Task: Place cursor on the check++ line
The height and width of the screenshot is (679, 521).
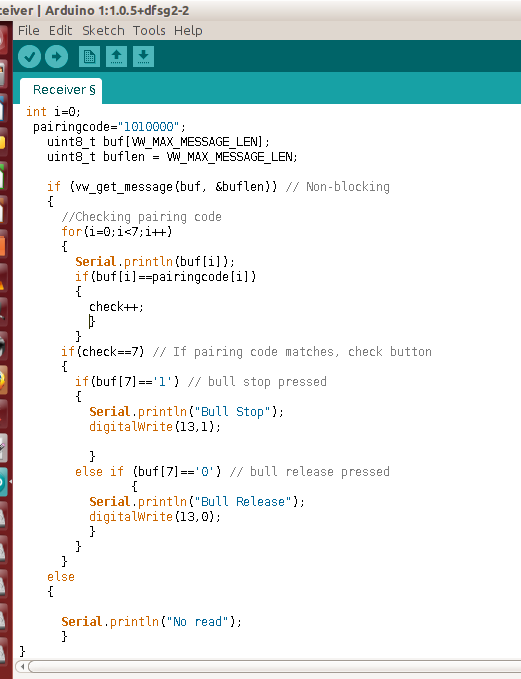Action: pyautogui.click(x=116, y=307)
